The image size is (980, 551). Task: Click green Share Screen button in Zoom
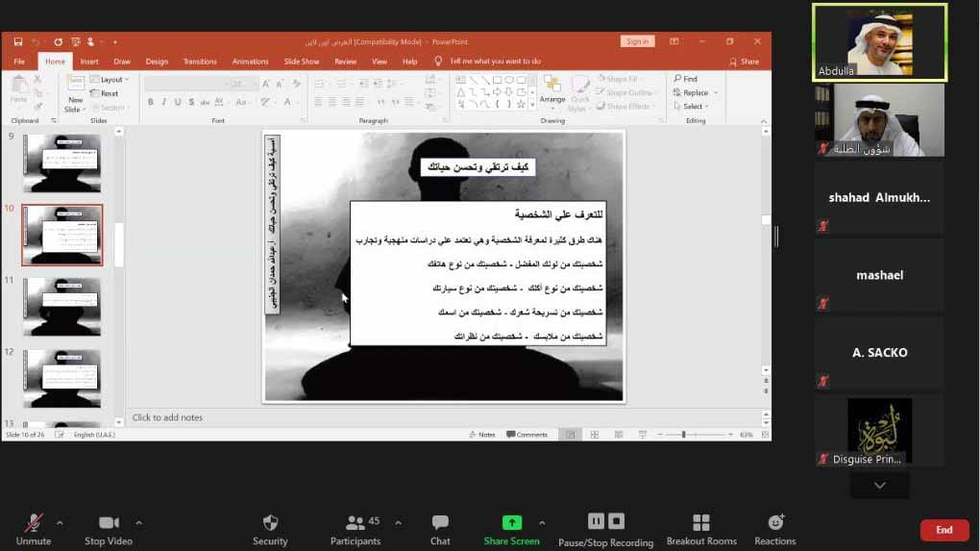tap(511, 530)
